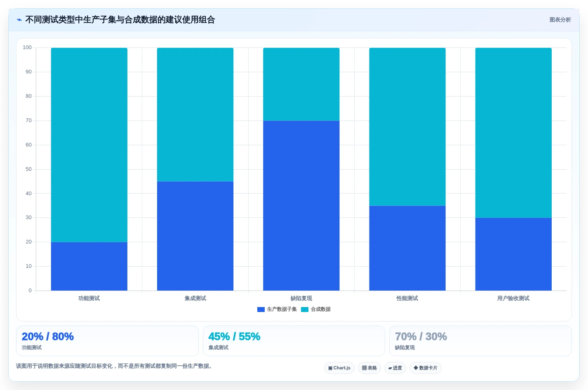The image size is (588, 390).
Task: Toggle the 合成数据 legend item
Action: point(316,309)
